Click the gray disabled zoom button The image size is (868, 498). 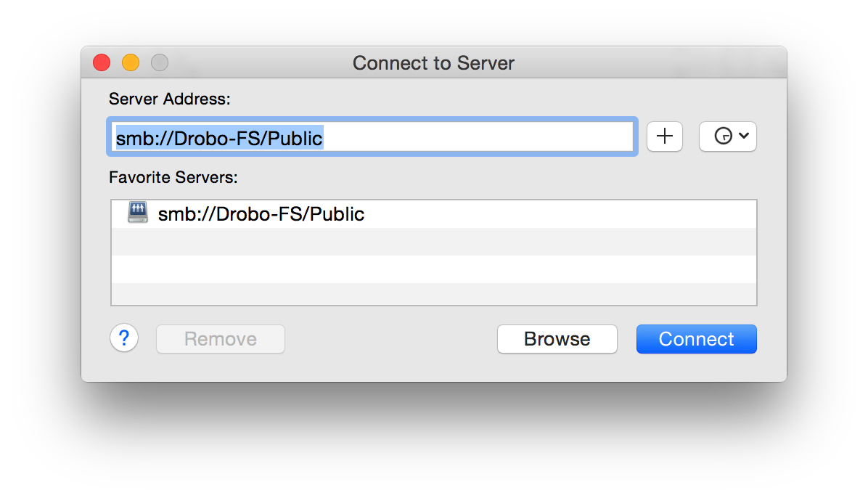[160, 62]
